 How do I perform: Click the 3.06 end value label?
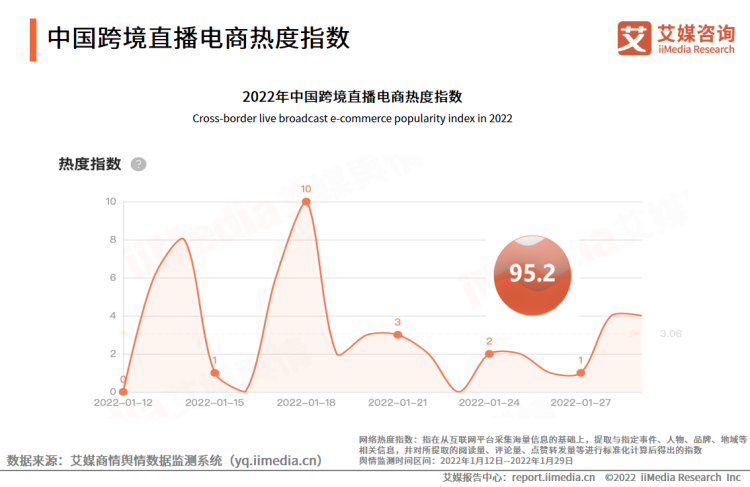[x=670, y=334]
